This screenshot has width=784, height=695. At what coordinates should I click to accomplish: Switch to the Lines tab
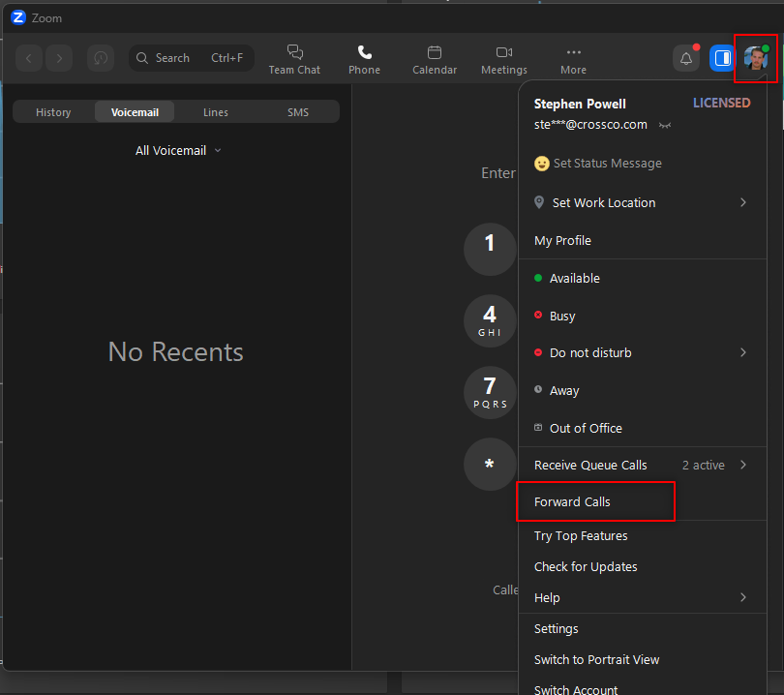tap(216, 112)
